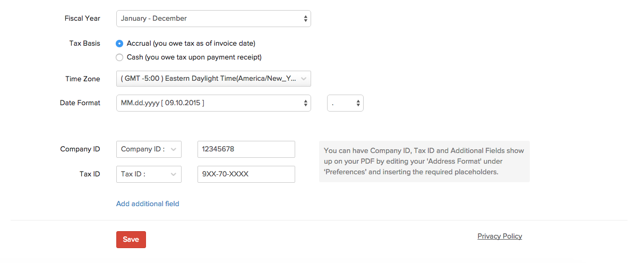The image size is (644, 263).
Task: Open the date separator dropdown
Action: pos(345,103)
